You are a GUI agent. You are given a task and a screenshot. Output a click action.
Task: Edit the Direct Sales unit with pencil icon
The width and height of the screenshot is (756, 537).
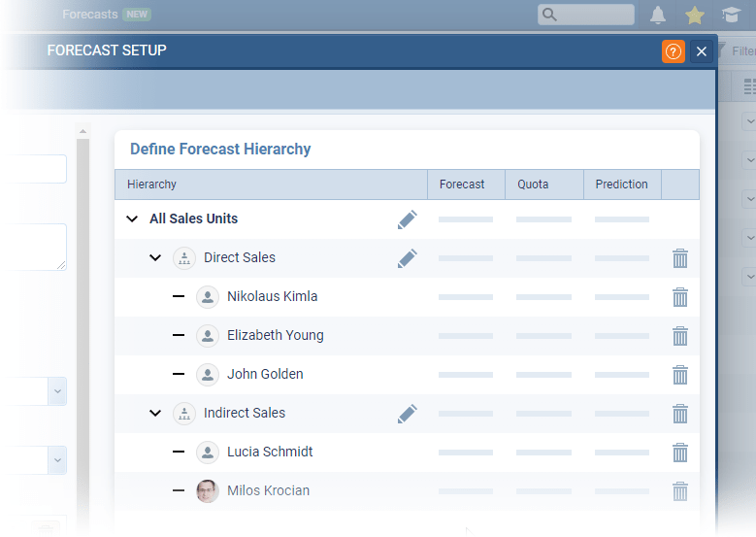tap(408, 258)
